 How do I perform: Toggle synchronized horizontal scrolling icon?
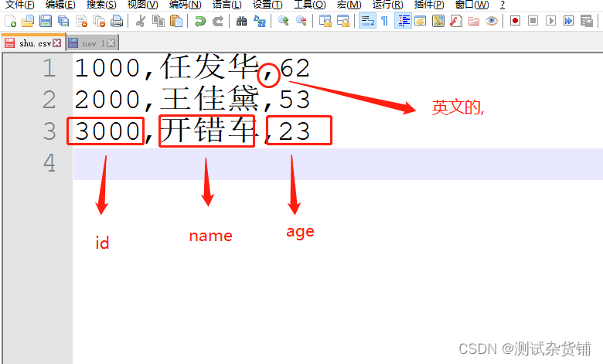pyautogui.click(x=343, y=21)
